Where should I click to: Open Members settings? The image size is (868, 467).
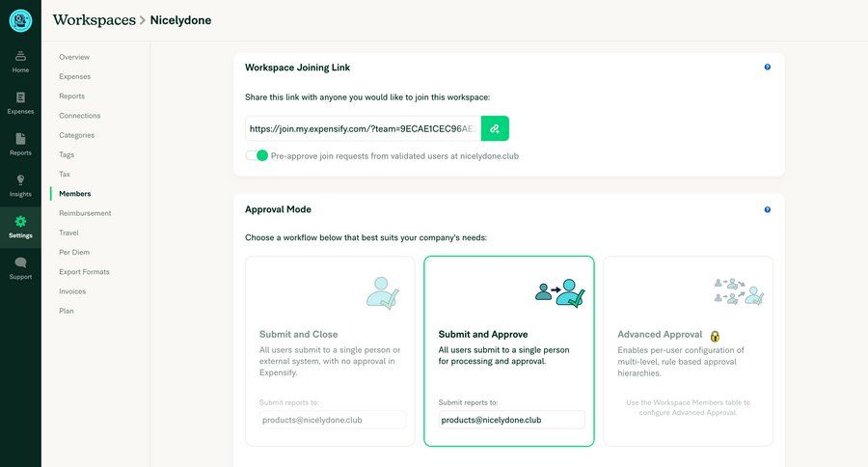click(x=74, y=193)
